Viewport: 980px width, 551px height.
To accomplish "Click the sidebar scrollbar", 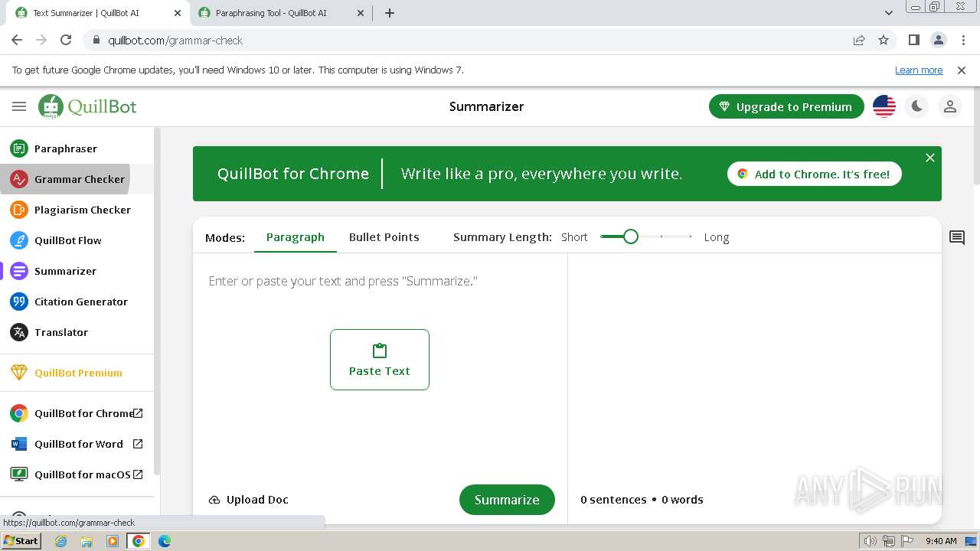I will pyautogui.click(x=157, y=302).
